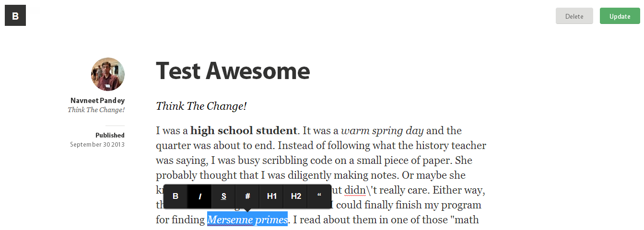Screen dimensions: 644x230
Task: Apply strikethrough with the S icon
Action: pos(223,196)
